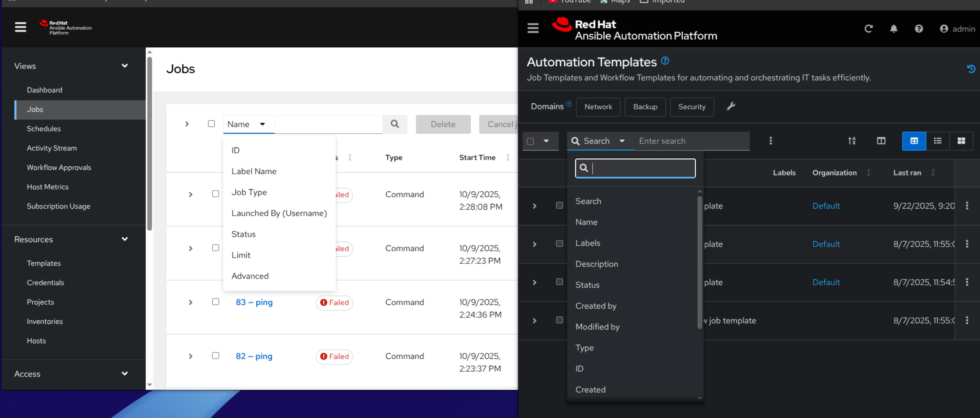Viewport: 980px width, 418px height.
Task: Click the sort order icon
Action: [x=852, y=141]
